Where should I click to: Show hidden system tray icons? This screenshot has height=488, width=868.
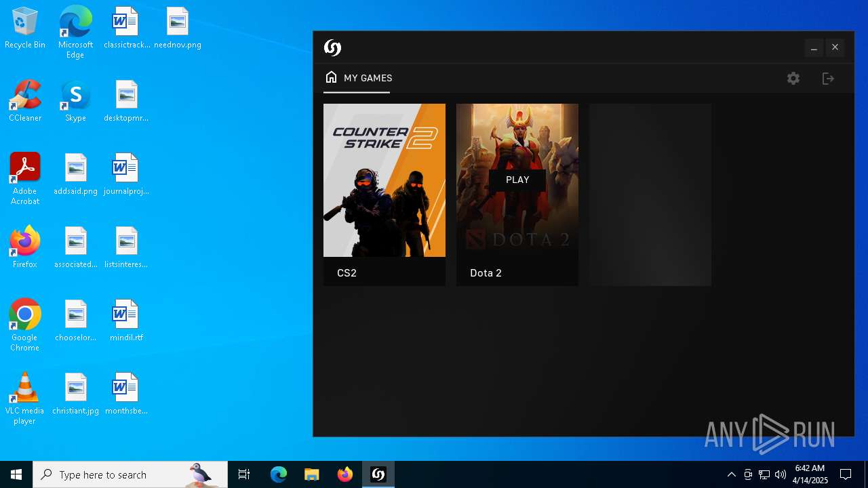[x=731, y=474]
